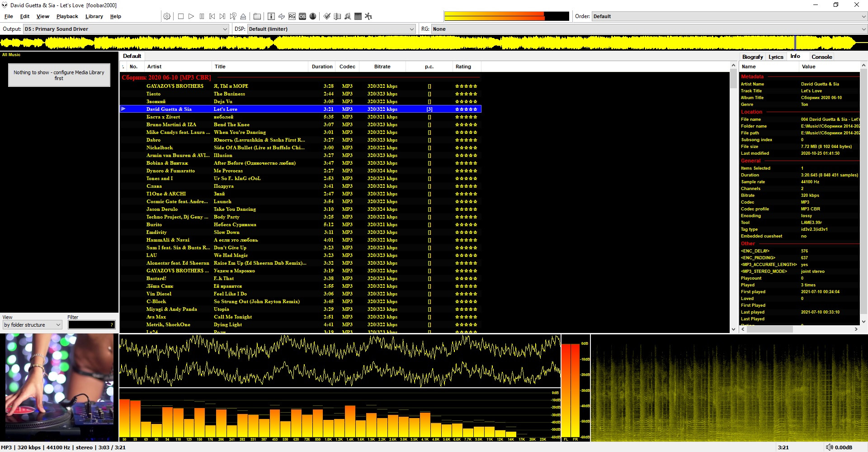Click the volume slider bar in toolbar

pyautogui.click(x=506, y=16)
